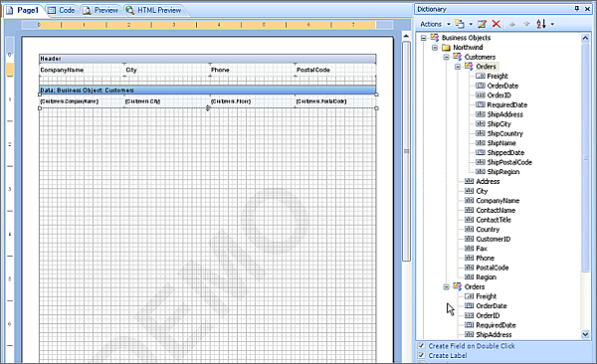Select the Header band title
597x364 pixels.
pos(208,59)
